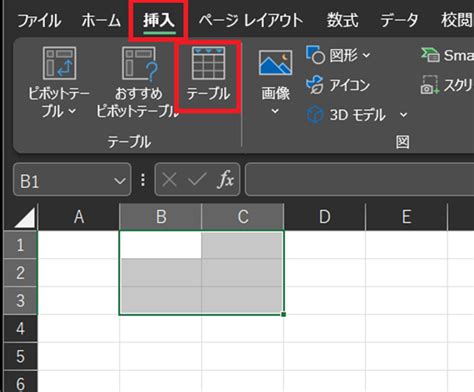Expand the 3D モデル dropdown arrow
474x392 pixels.
tap(403, 115)
